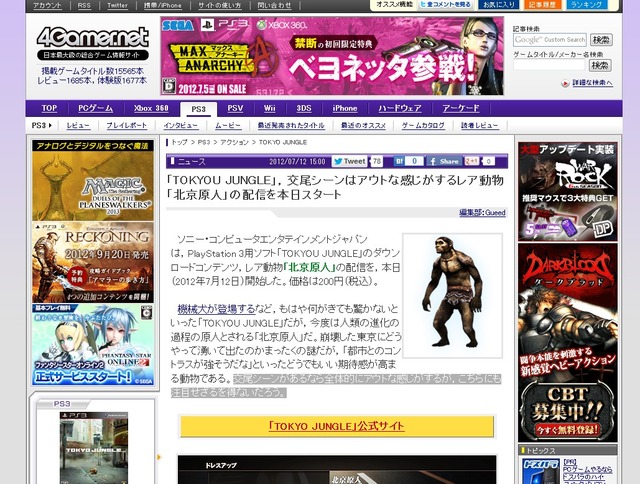Click the Twitter top bar link
The height and width of the screenshot is (484, 640).
118,5
